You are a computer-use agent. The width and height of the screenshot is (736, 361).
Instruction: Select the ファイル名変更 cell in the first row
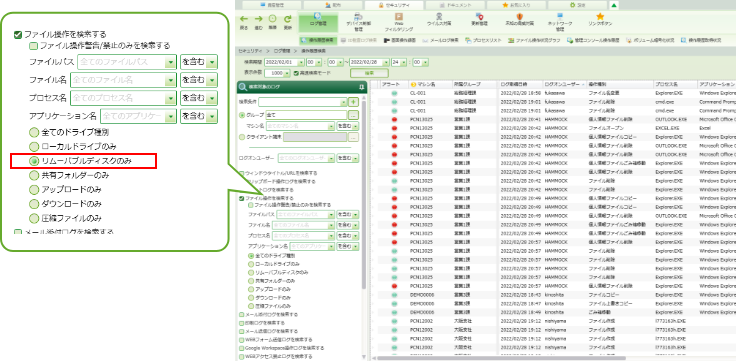pyautogui.click(x=603, y=93)
